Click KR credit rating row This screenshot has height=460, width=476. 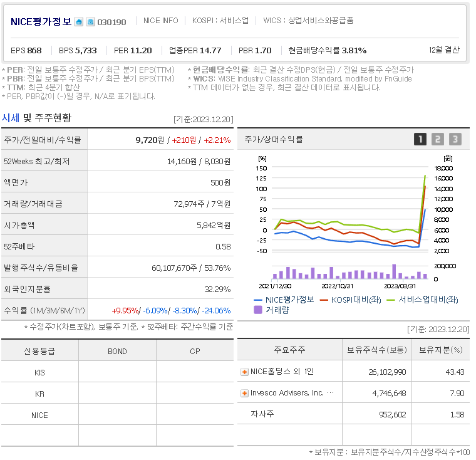pyautogui.click(x=117, y=393)
